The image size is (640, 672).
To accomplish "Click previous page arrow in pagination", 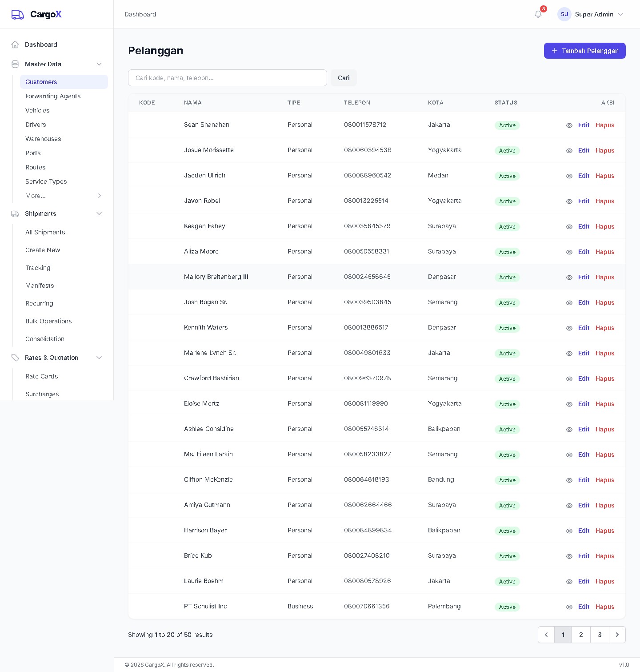I will [x=546, y=635].
